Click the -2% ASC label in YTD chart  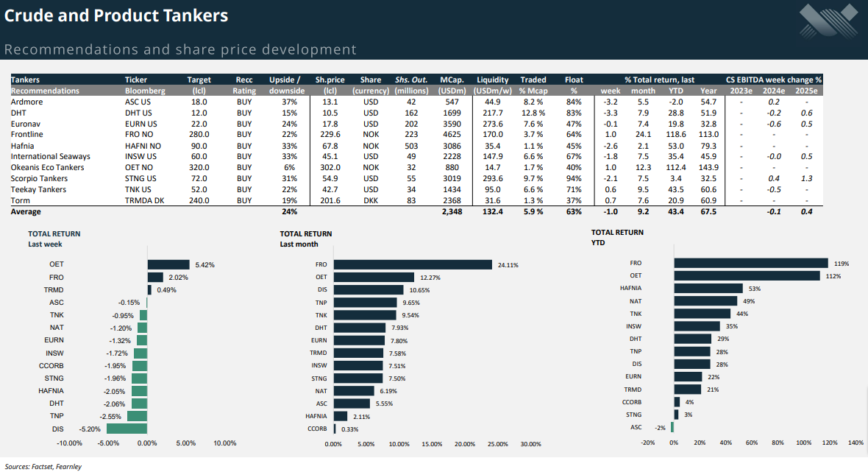[x=660, y=428]
